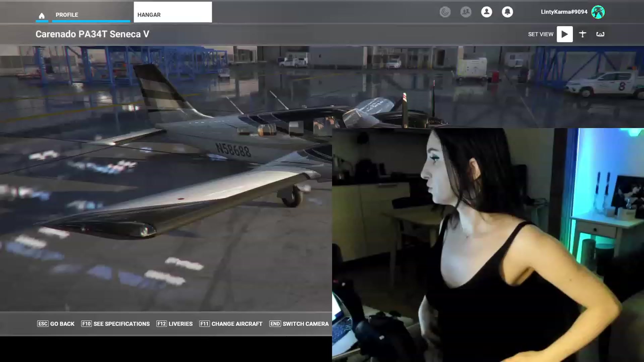Click the SET VIEW play button
Image resolution: width=644 pixels, height=362 pixels.
tap(565, 34)
